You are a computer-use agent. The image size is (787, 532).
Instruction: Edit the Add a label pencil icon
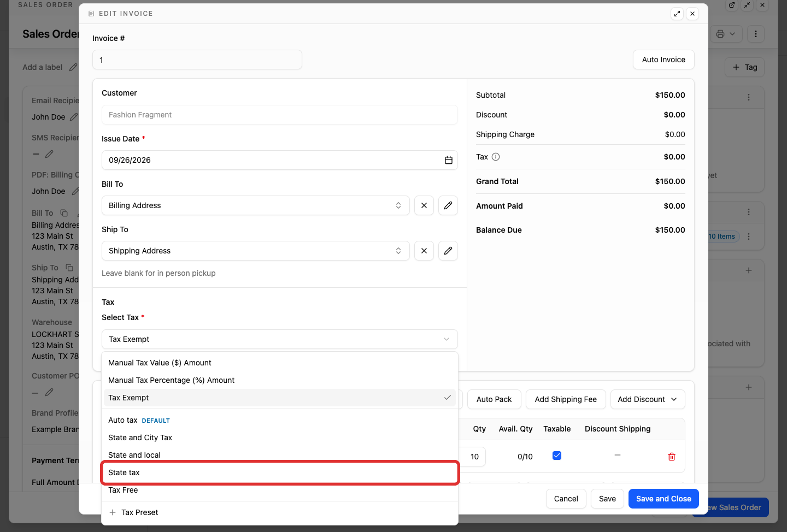(x=73, y=67)
